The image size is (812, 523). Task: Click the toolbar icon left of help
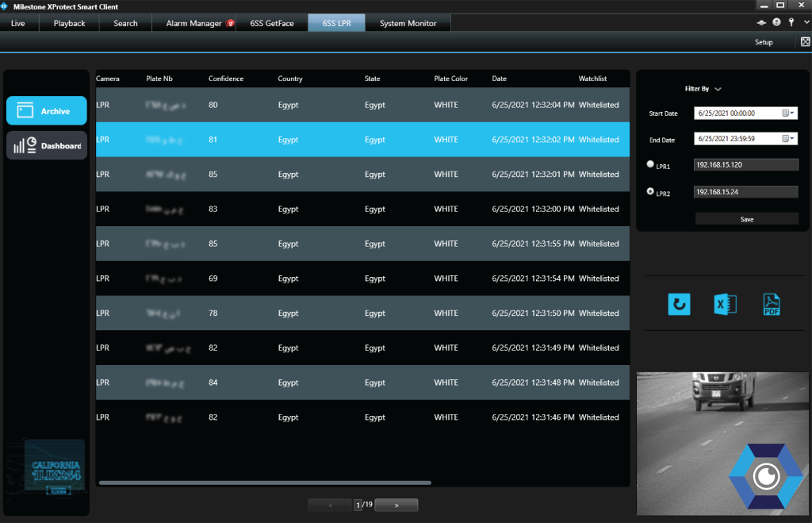pyautogui.click(x=761, y=22)
